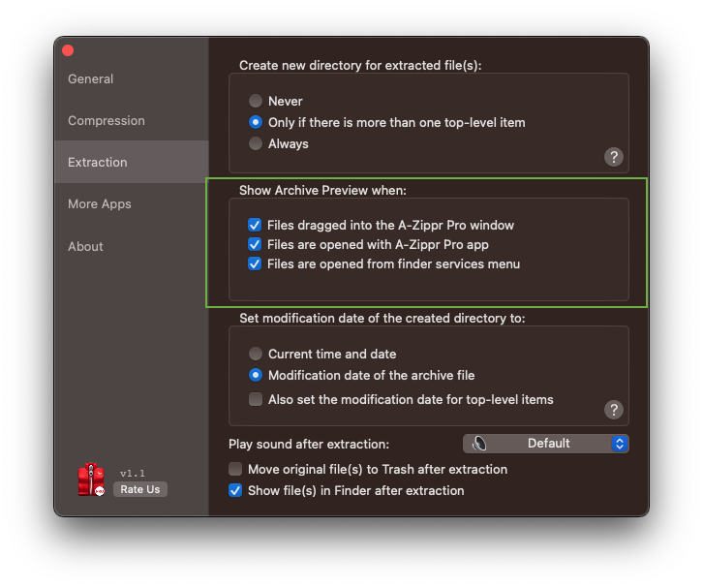The height and width of the screenshot is (588, 703).
Task: Select the Extraction sidebar tab
Action: 131,162
